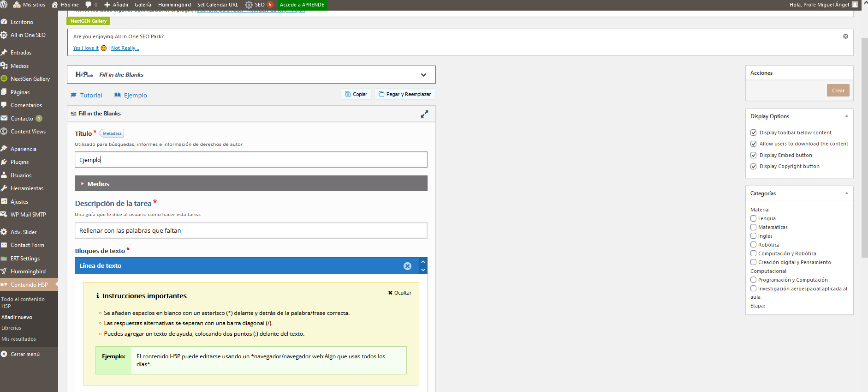Select Contenido H5P in the sidebar
The height and width of the screenshot is (392, 868).
29,285
